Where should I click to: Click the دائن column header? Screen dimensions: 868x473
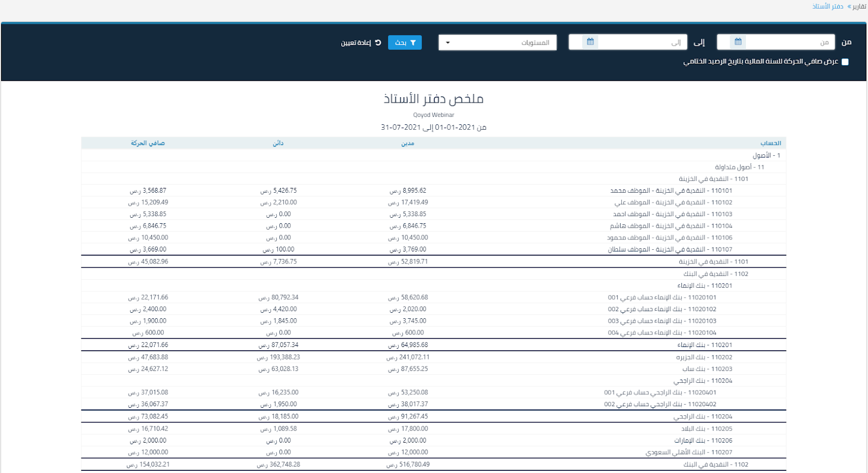(x=278, y=143)
